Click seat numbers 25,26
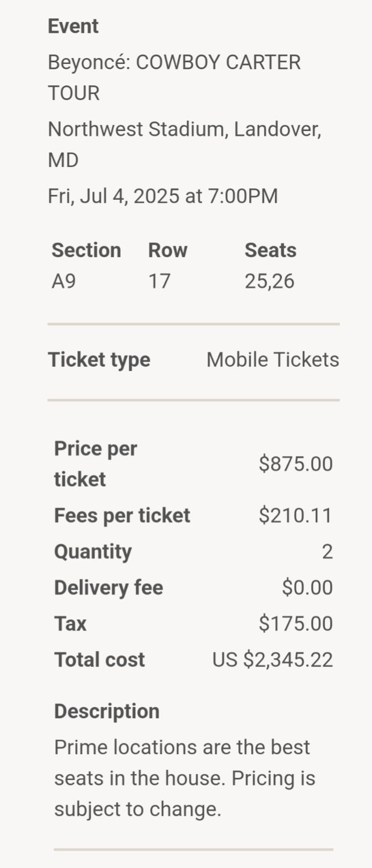372x868 pixels. point(269,281)
